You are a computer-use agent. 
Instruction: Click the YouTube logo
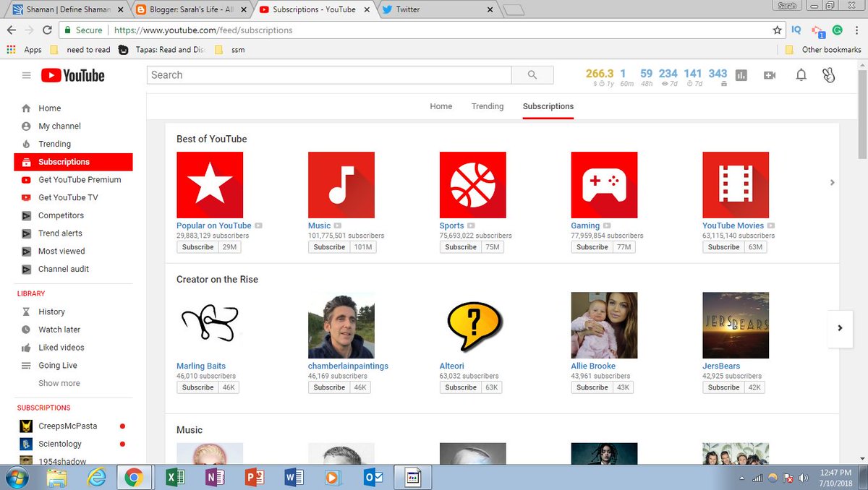[x=73, y=75]
